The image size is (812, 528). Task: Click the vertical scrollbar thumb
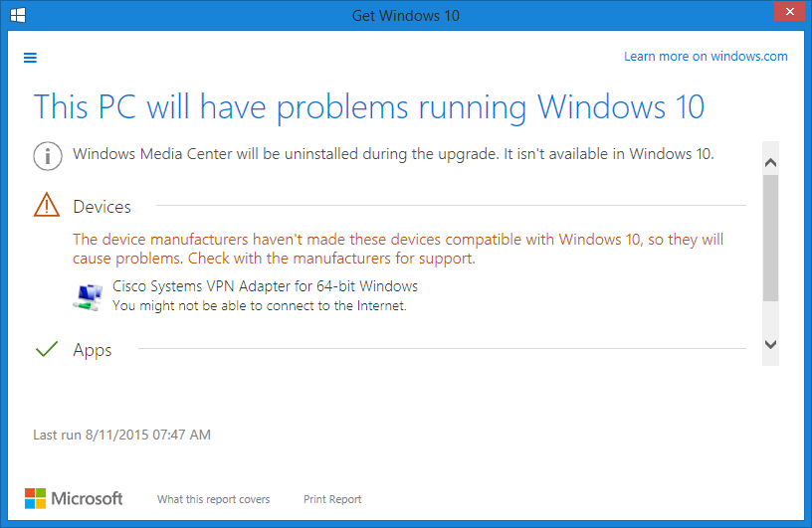point(770,238)
